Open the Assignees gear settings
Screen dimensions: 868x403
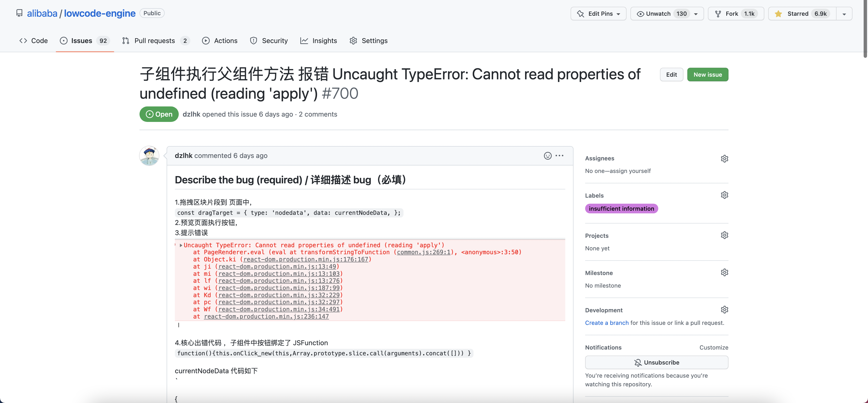pyautogui.click(x=724, y=159)
